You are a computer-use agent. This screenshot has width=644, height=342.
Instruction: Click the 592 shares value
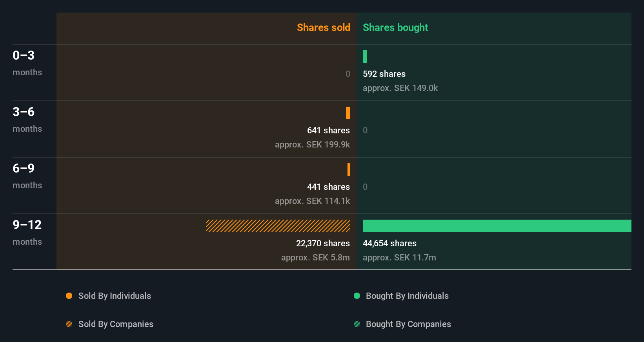384,74
